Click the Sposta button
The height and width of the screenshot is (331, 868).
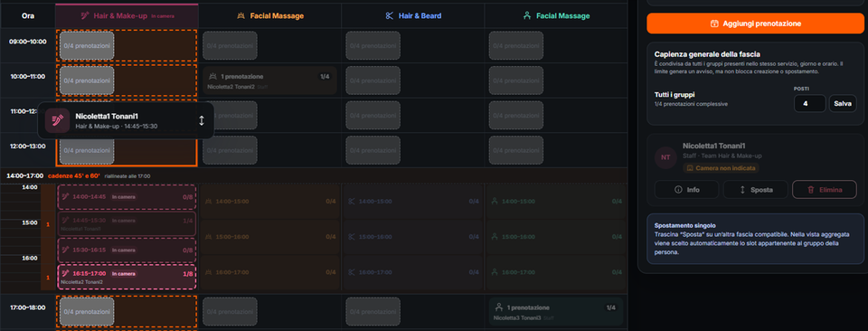click(755, 189)
